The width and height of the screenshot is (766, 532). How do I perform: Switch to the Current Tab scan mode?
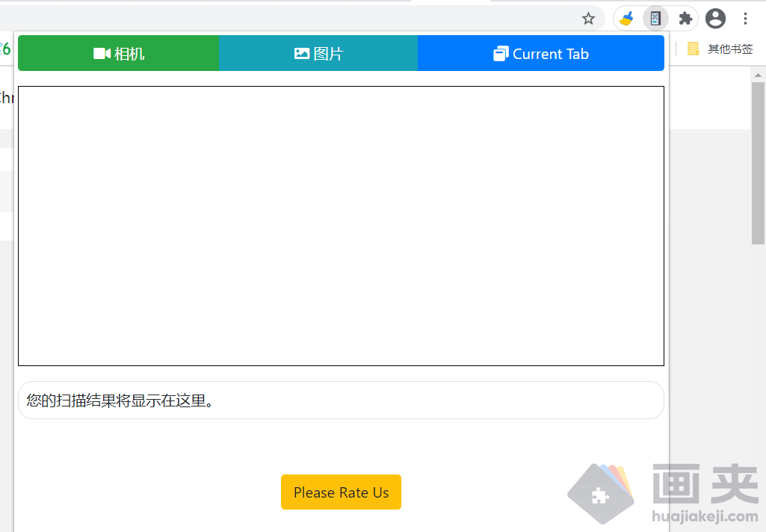[540, 53]
